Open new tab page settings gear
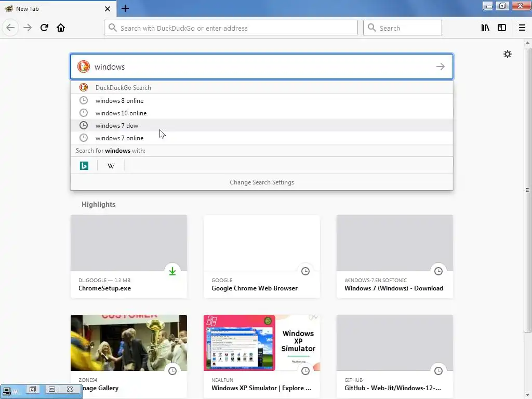 tap(507, 54)
